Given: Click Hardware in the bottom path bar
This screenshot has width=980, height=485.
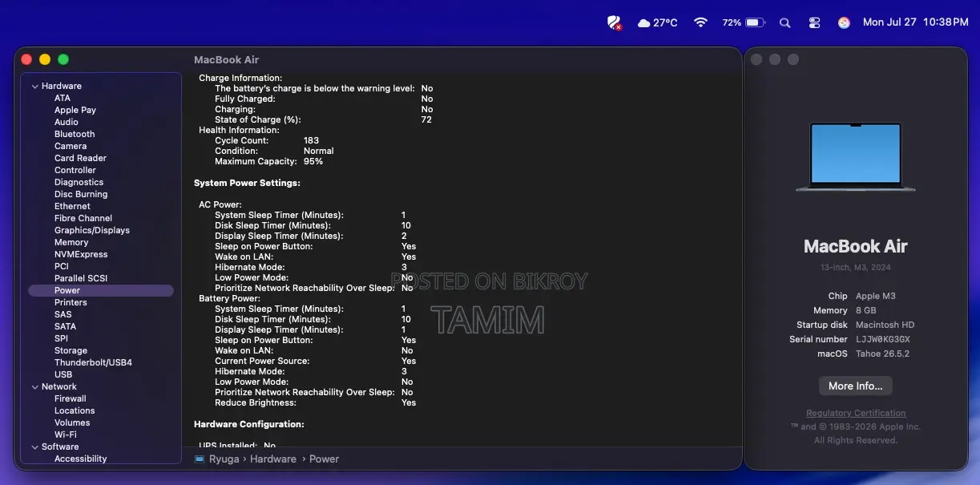Looking at the screenshot, I should coord(273,459).
